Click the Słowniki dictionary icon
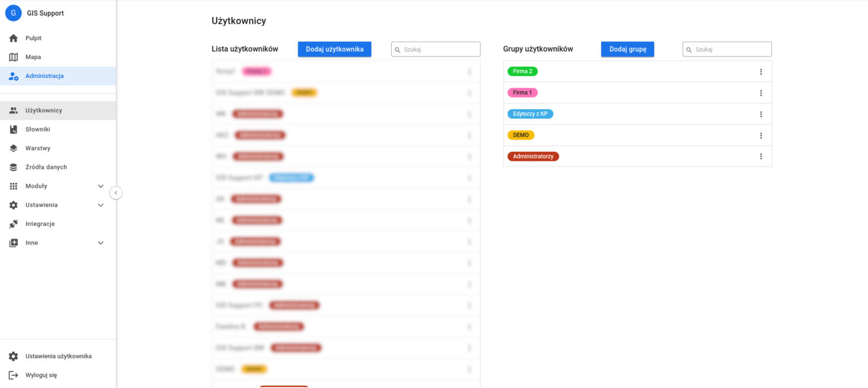This screenshot has width=868, height=388. coord(14,129)
